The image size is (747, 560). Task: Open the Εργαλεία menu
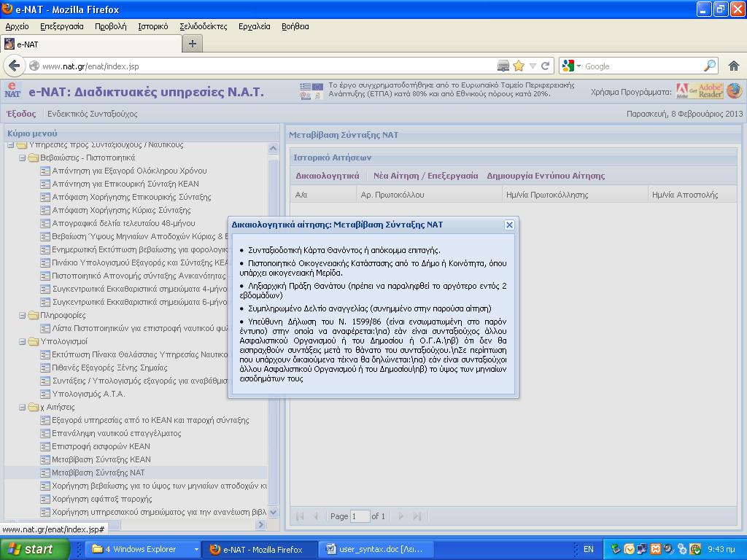coord(255,26)
